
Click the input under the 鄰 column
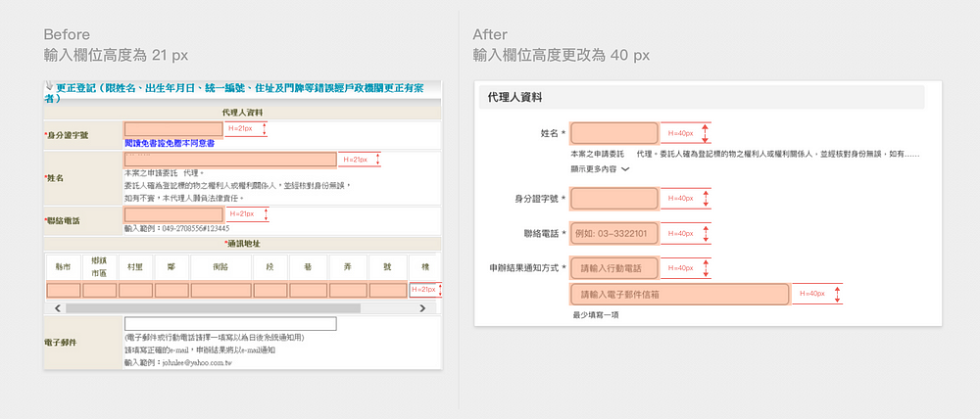[x=171, y=291]
